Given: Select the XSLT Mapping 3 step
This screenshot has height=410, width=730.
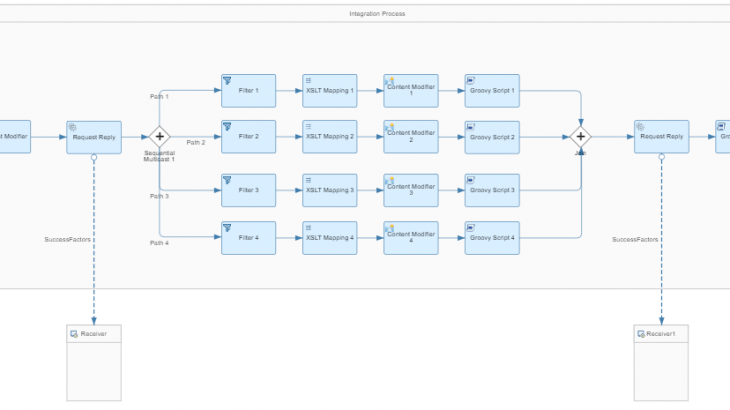Looking at the screenshot, I should pyautogui.click(x=330, y=190).
